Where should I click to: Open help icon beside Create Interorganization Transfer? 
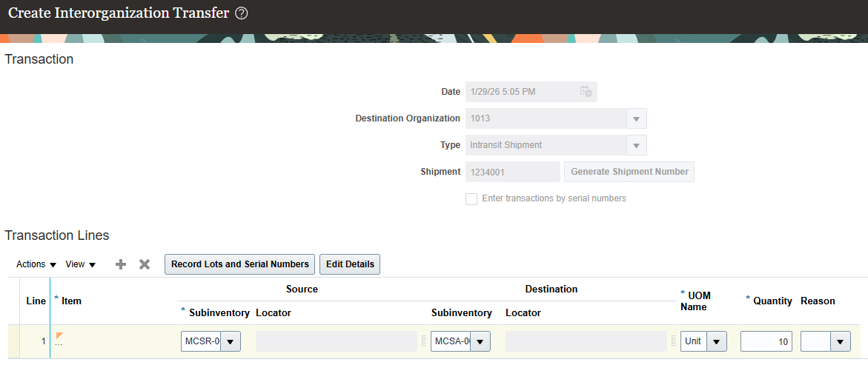pos(242,14)
